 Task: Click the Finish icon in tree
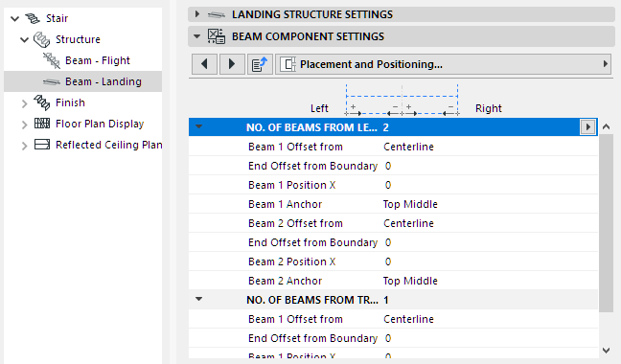pyautogui.click(x=42, y=102)
